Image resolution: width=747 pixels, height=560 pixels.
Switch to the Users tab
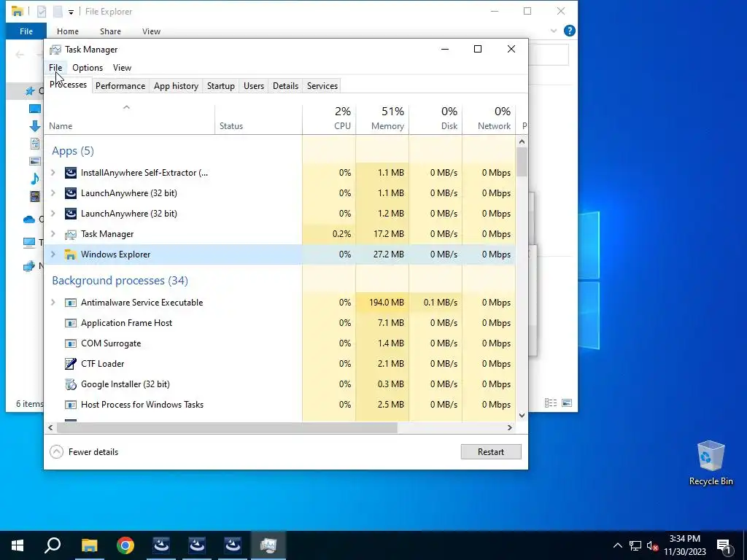[253, 86]
